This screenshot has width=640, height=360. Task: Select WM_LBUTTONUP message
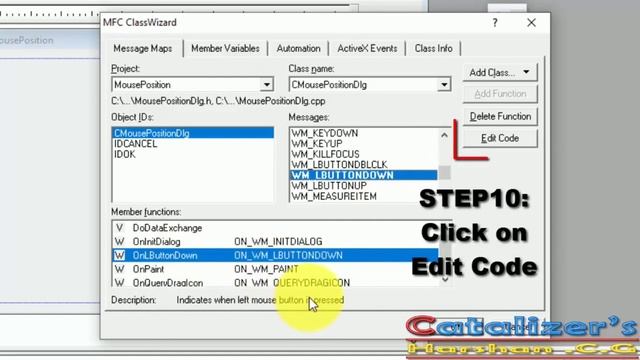pos(364,186)
